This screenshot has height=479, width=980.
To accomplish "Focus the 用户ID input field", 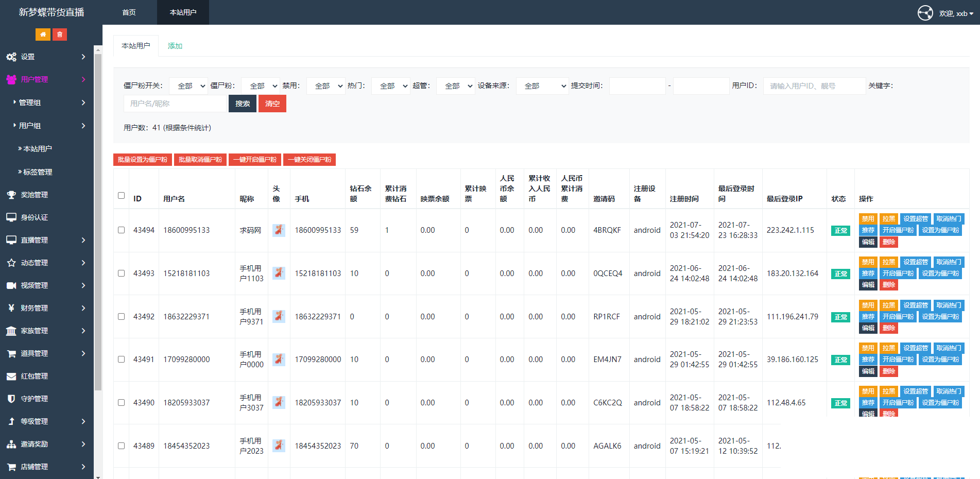I will coord(814,86).
